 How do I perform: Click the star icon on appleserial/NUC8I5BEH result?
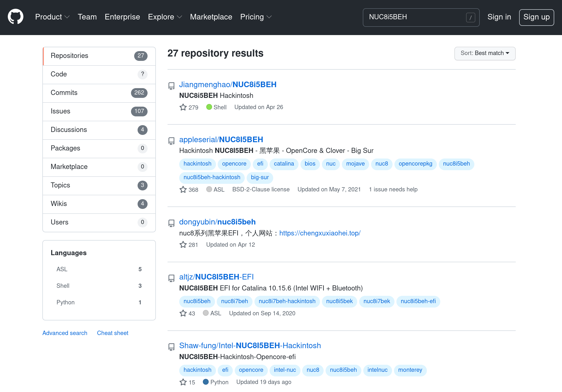coord(183,189)
